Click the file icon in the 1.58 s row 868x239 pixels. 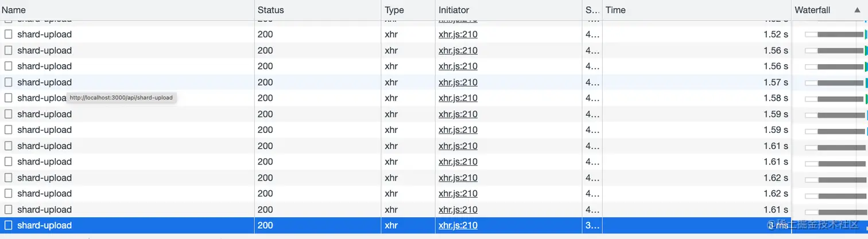tap(9, 98)
